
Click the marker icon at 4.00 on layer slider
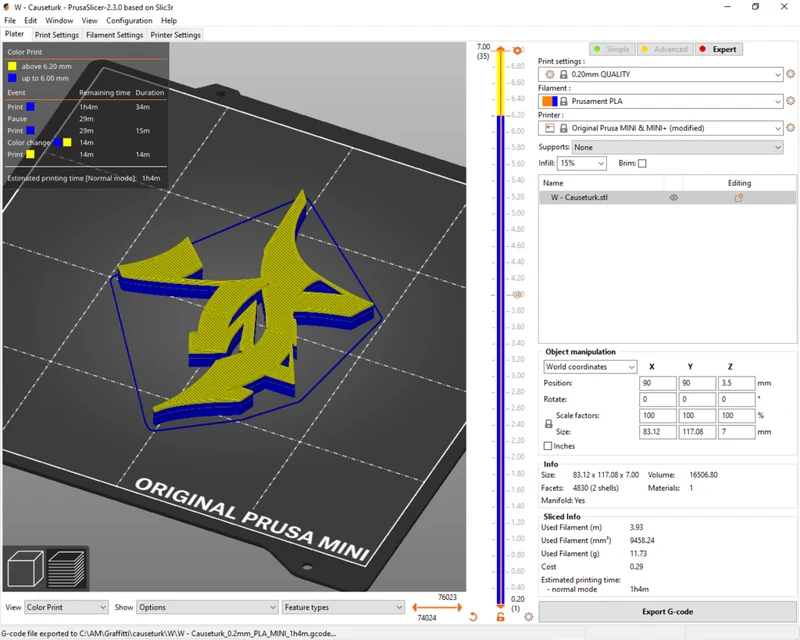tap(517, 294)
